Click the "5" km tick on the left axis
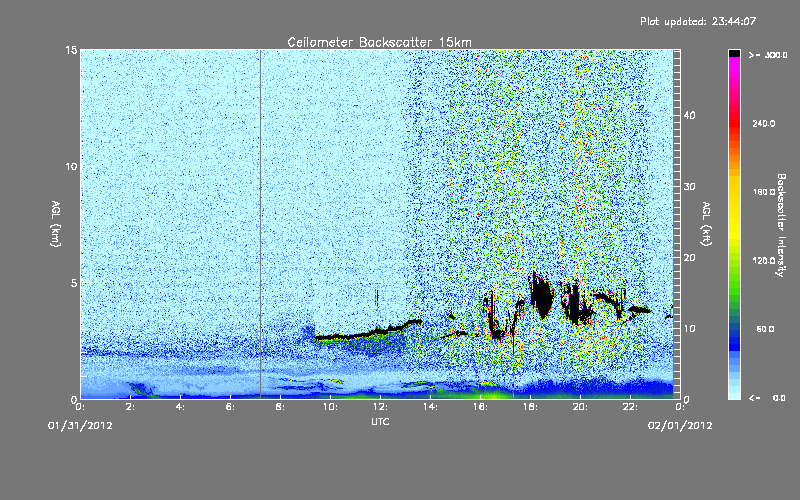 tap(74, 283)
